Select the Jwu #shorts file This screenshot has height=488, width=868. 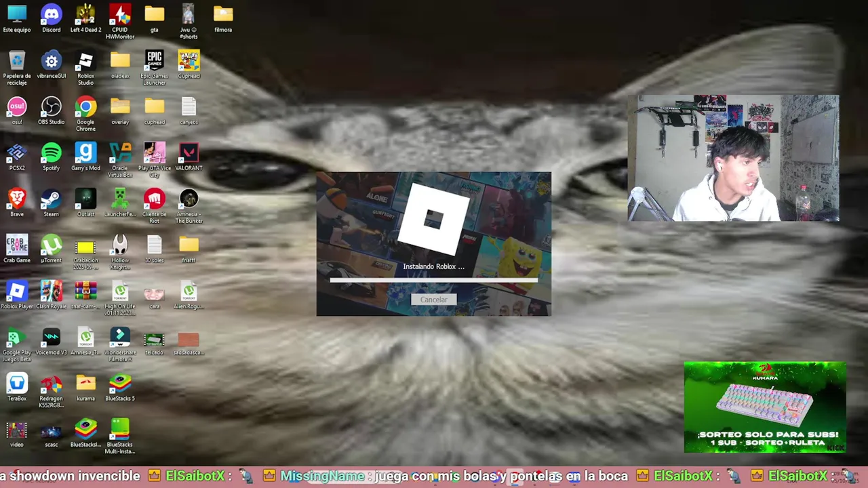[x=189, y=22]
